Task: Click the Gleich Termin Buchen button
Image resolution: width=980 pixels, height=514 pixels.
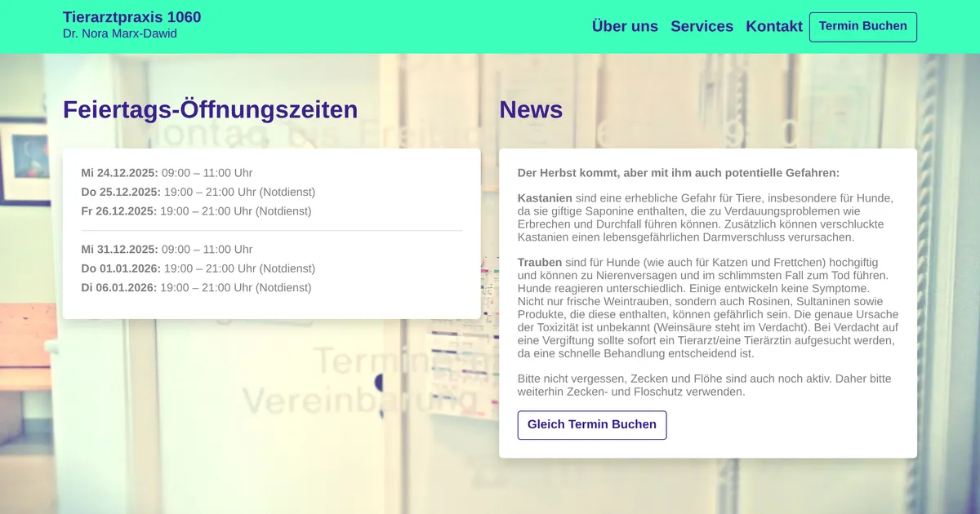Action: click(x=591, y=425)
